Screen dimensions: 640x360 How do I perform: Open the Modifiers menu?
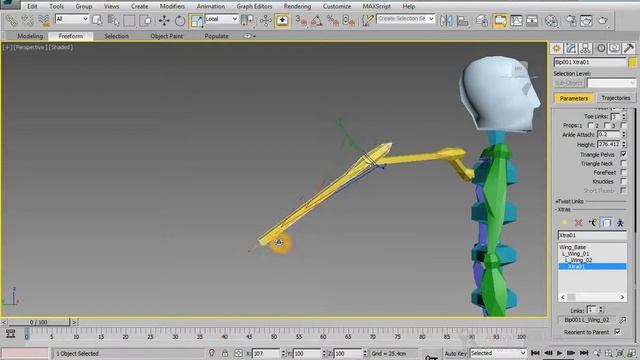point(172,6)
